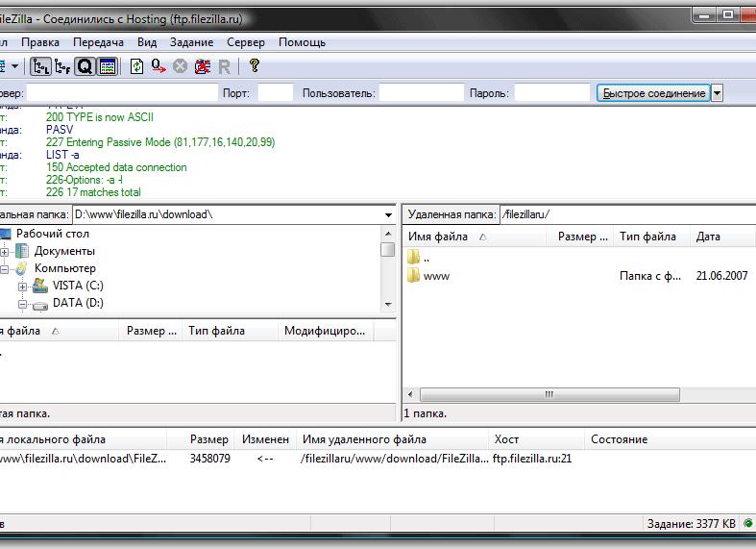The image size is (756, 549).
Task: Toggle the transfer queue Q button
Action: [85, 66]
